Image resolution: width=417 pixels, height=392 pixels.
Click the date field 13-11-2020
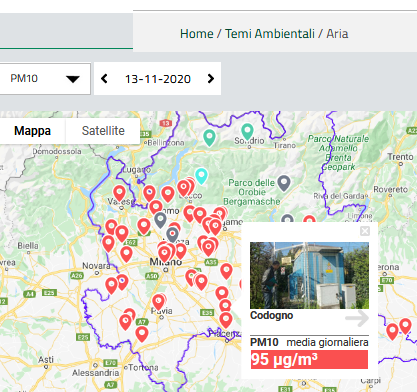coord(158,79)
